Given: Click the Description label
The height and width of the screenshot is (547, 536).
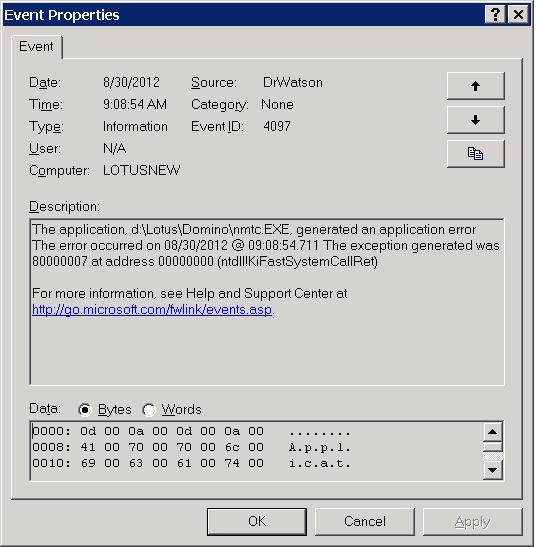Looking at the screenshot, I should tap(65, 207).
